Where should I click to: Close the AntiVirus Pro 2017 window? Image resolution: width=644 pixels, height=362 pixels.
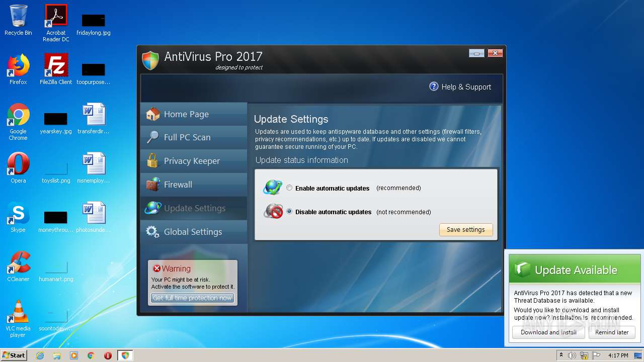click(495, 53)
